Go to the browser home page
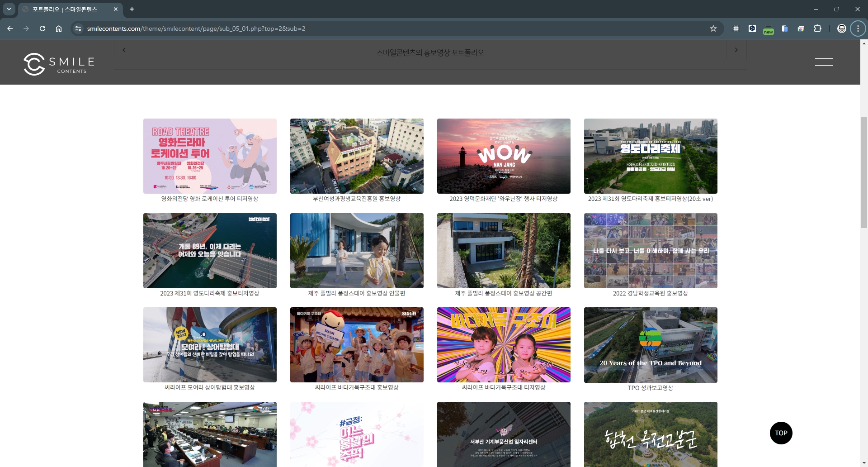 (59, 29)
